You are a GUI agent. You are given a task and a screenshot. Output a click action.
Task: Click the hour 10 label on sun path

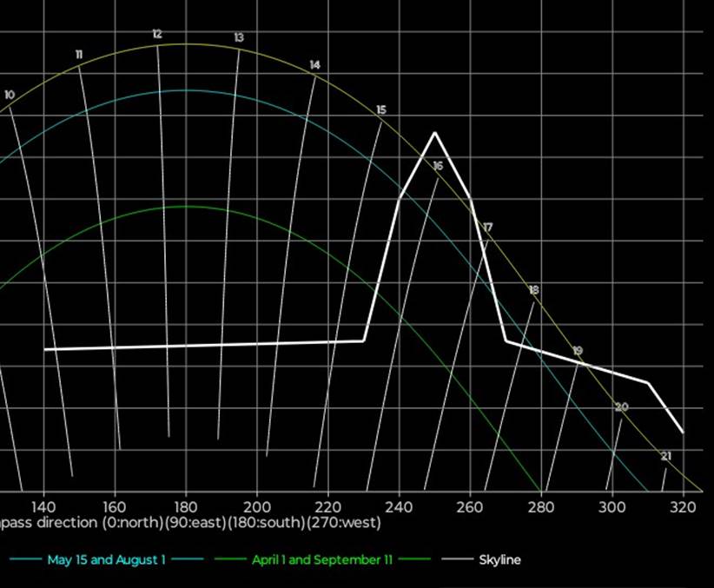pos(10,95)
